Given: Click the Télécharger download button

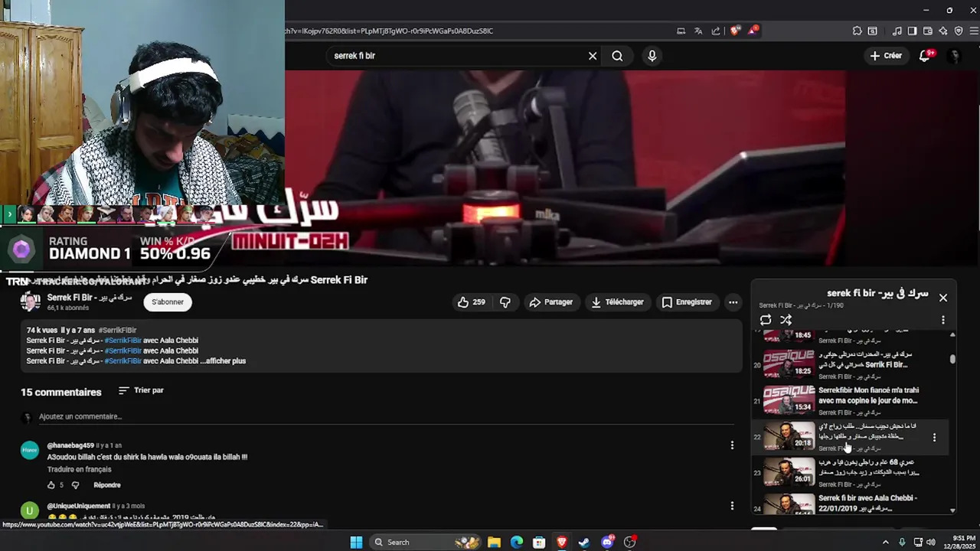Looking at the screenshot, I should [617, 302].
